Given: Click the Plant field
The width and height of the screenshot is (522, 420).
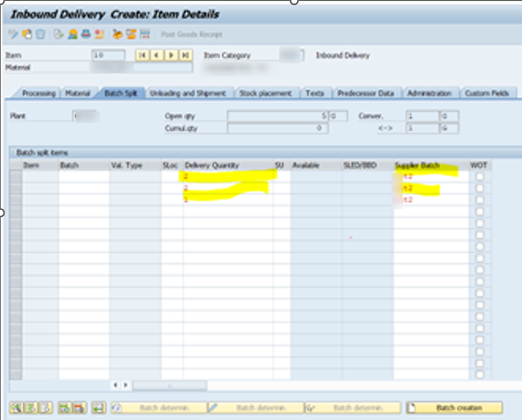Looking at the screenshot, I should click(85, 116).
